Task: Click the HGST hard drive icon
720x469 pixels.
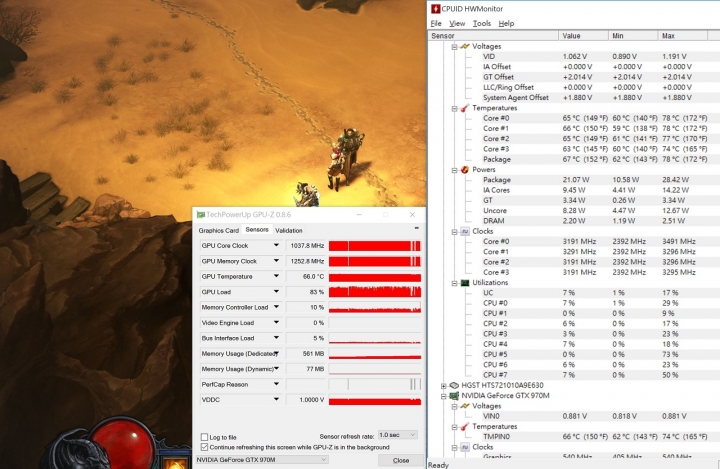Action: tap(454, 385)
